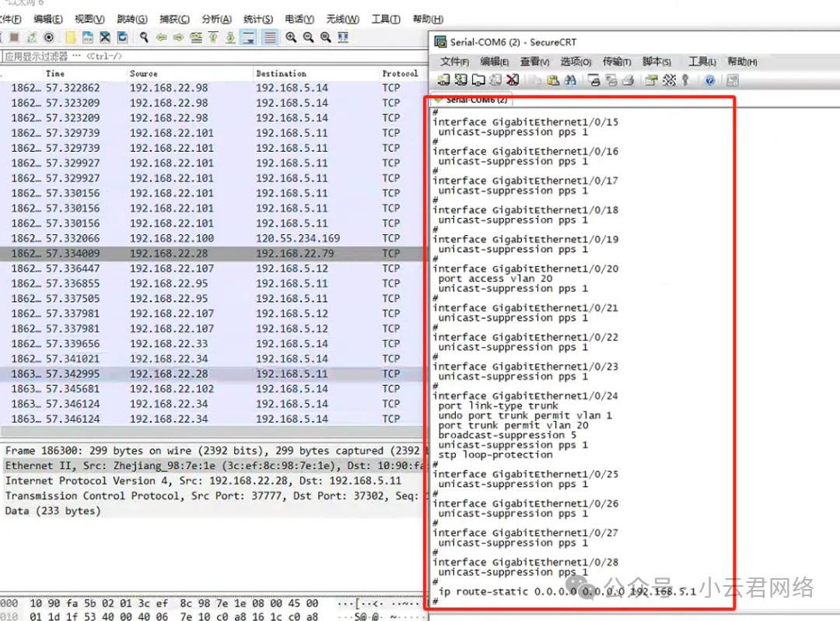
Task: Toggle packet list colorization
Action: pos(270,37)
